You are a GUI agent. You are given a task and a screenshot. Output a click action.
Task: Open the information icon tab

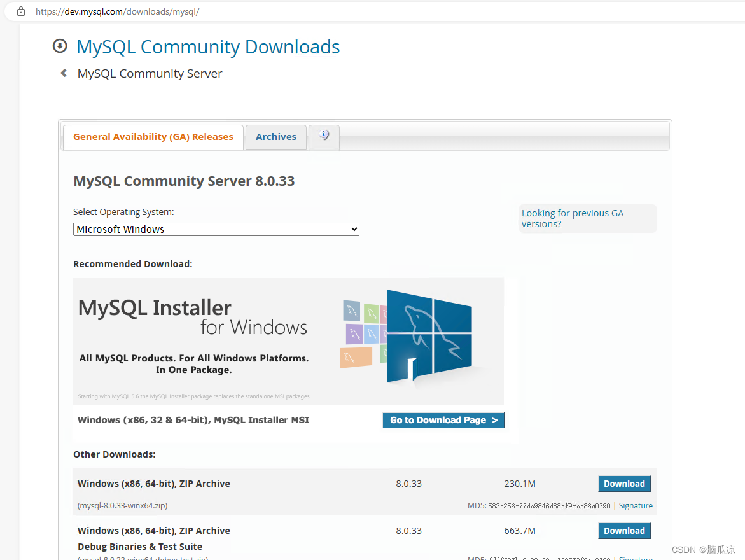[324, 137]
